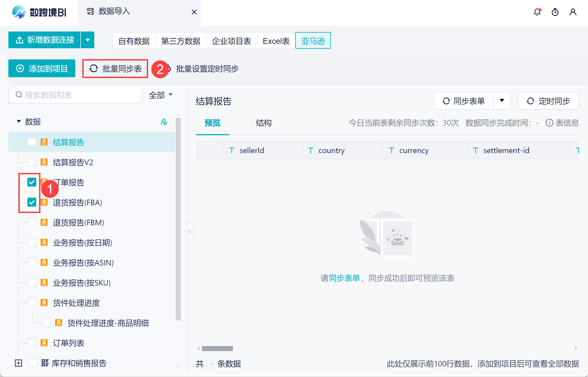Select the 第三方数据 tab
588x377 pixels.
[x=180, y=41]
